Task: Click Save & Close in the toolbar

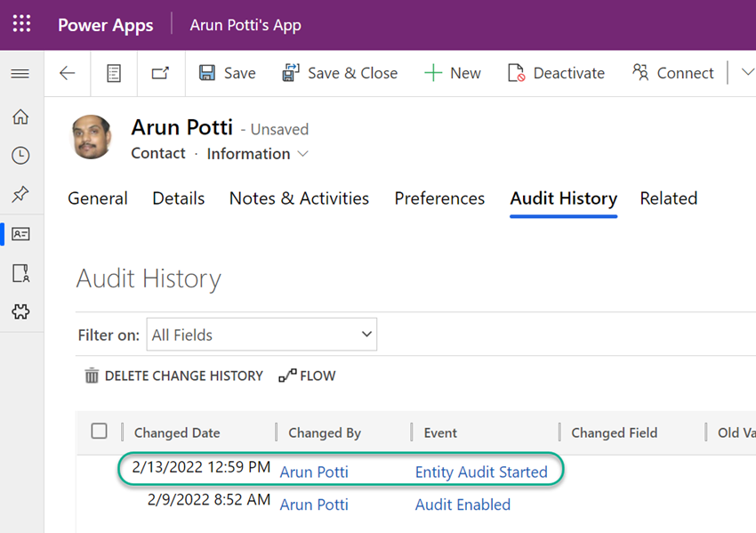Action: click(341, 73)
